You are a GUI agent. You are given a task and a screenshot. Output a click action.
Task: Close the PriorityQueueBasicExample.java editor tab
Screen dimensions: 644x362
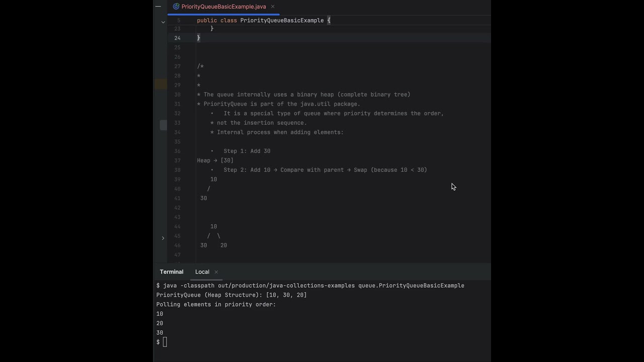[x=273, y=7]
